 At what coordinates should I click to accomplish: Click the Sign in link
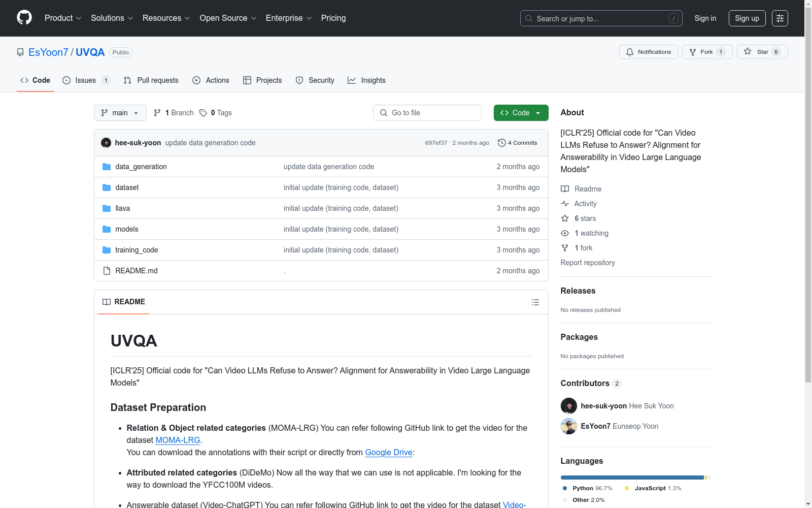pos(705,18)
